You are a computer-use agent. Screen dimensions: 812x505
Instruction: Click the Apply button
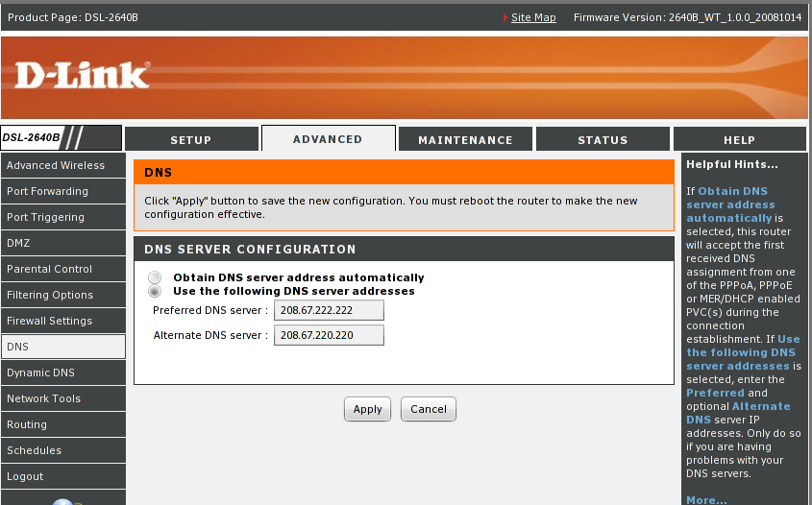(x=367, y=409)
